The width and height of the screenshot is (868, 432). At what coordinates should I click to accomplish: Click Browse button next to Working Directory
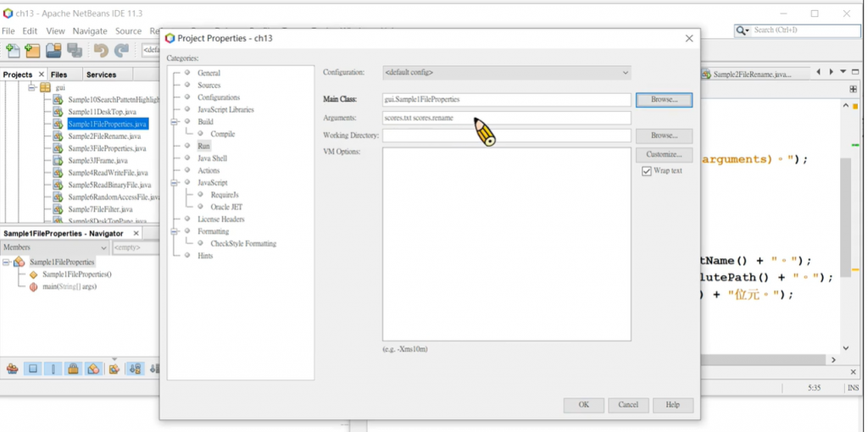point(664,136)
